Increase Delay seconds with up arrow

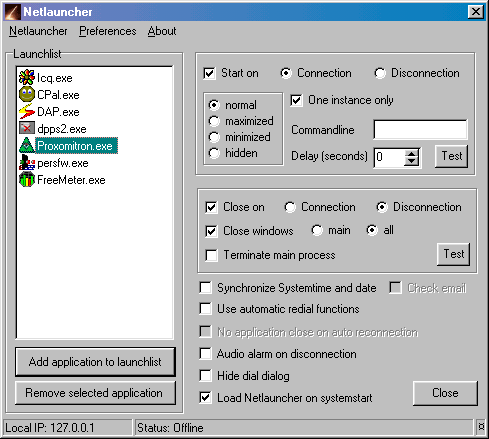pyautogui.click(x=412, y=154)
